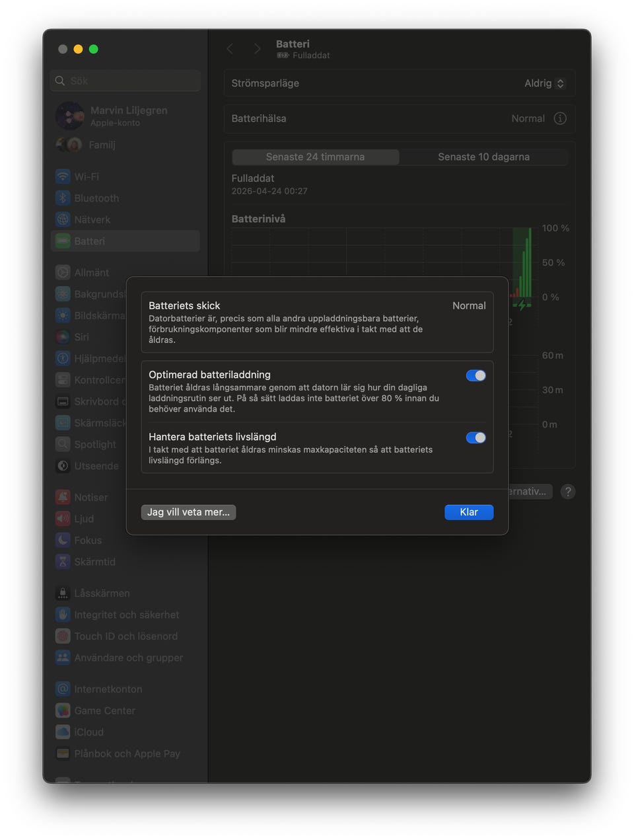Image resolution: width=634 pixels, height=840 pixels.
Task: Open the Bildskärmar sidebar icon
Action: click(x=63, y=315)
